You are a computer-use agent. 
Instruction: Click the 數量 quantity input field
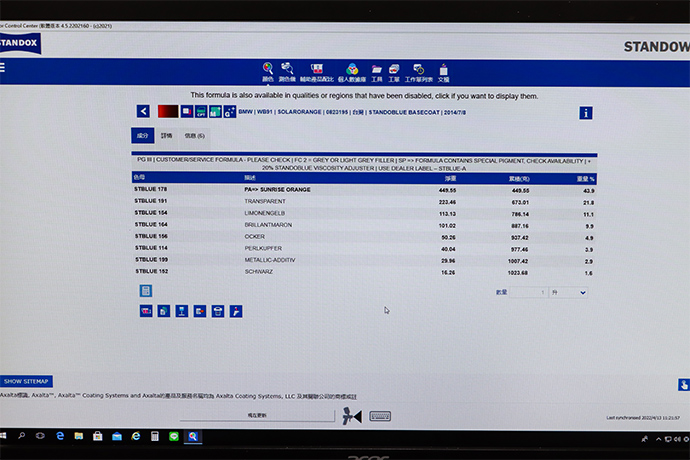point(529,292)
